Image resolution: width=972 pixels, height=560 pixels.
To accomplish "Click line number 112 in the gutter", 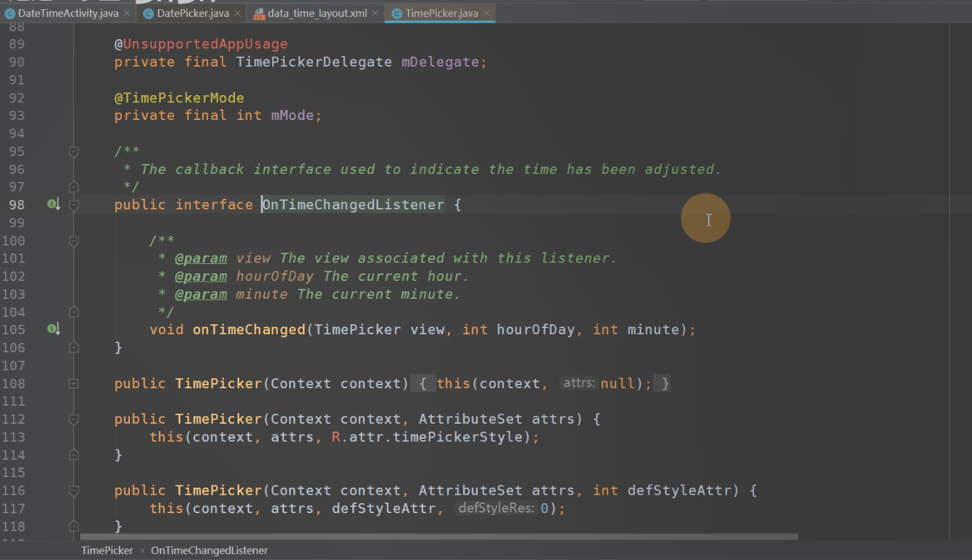I will click(13, 419).
